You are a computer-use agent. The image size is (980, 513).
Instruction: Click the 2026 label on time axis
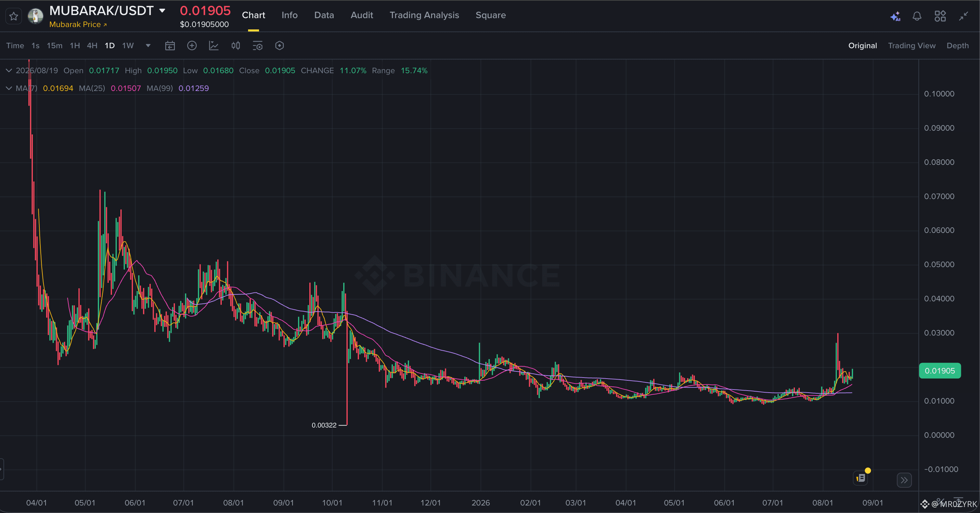[x=480, y=503]
